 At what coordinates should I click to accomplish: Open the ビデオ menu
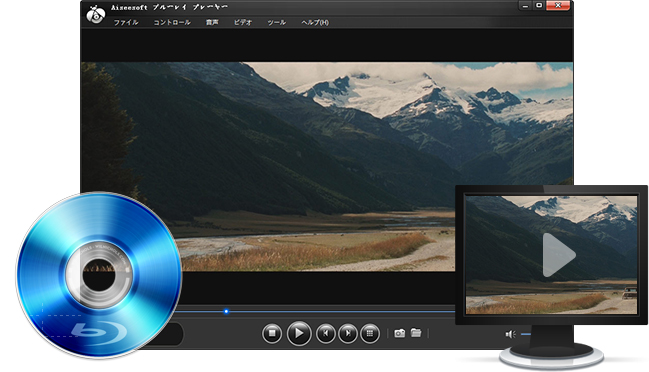243,22
